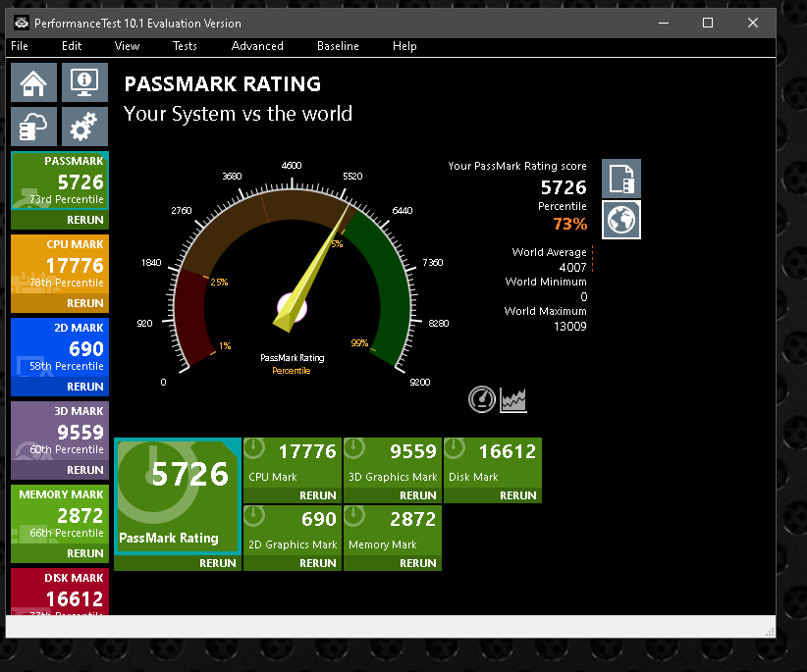The image size is (807, 672).
Task: Click the 99% marker on the gauge
Action: [x=359, y=343]
